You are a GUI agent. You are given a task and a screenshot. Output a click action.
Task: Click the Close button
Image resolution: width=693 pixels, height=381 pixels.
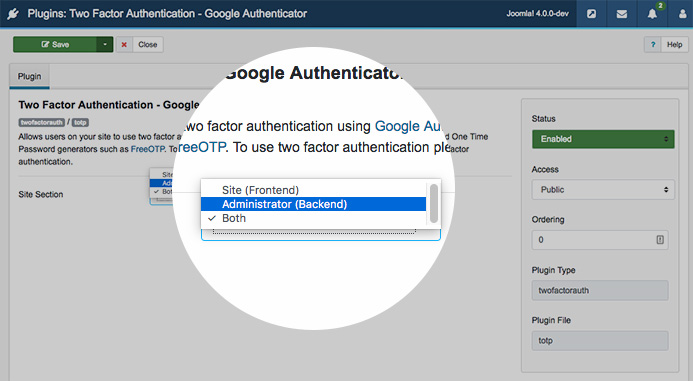[x=148, y=45]
